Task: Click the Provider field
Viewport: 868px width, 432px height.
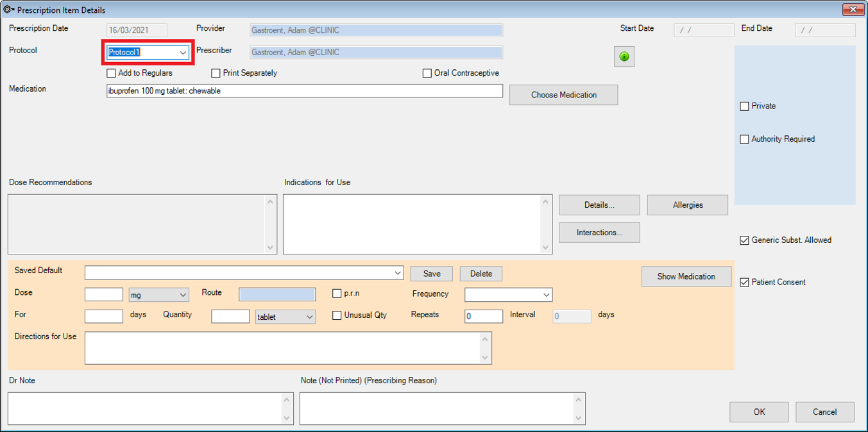Action: [376, 30]
